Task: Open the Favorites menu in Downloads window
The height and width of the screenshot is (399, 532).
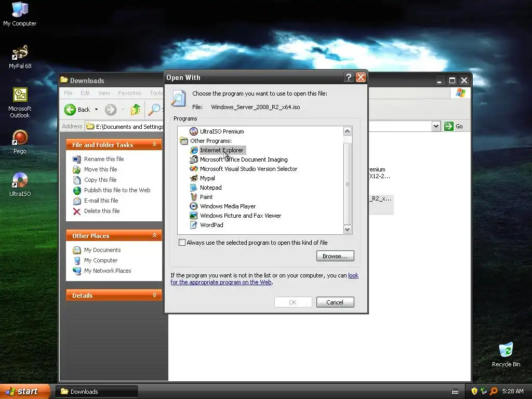Action: click(129, 93)
